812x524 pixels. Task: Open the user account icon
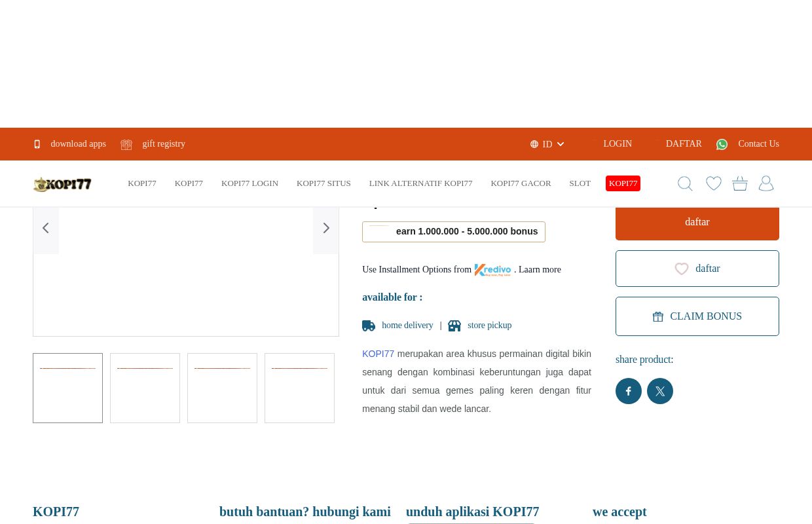click(x=766, y=183)
